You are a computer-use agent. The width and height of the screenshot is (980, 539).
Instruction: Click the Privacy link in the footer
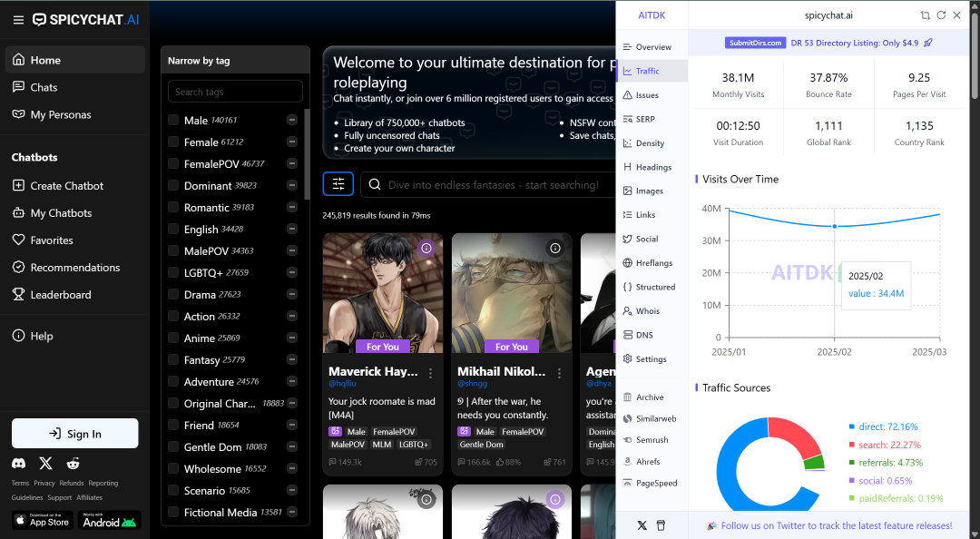(44, 483)
